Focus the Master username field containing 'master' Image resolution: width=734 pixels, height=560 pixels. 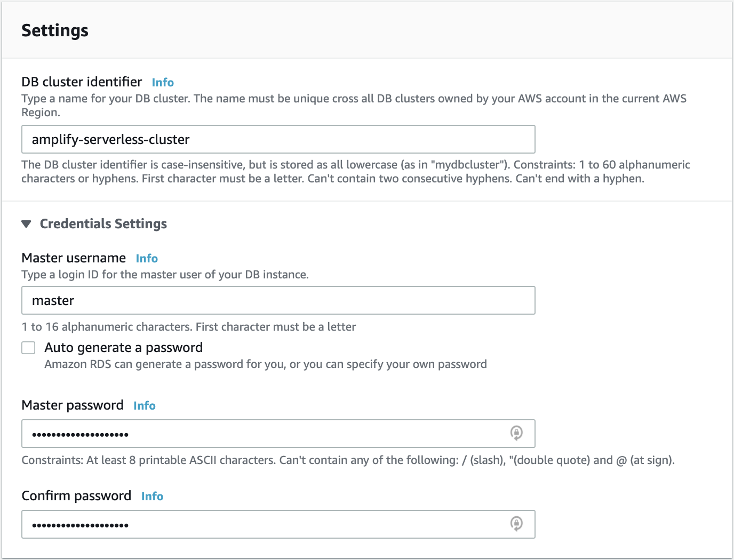pos(278,300)
